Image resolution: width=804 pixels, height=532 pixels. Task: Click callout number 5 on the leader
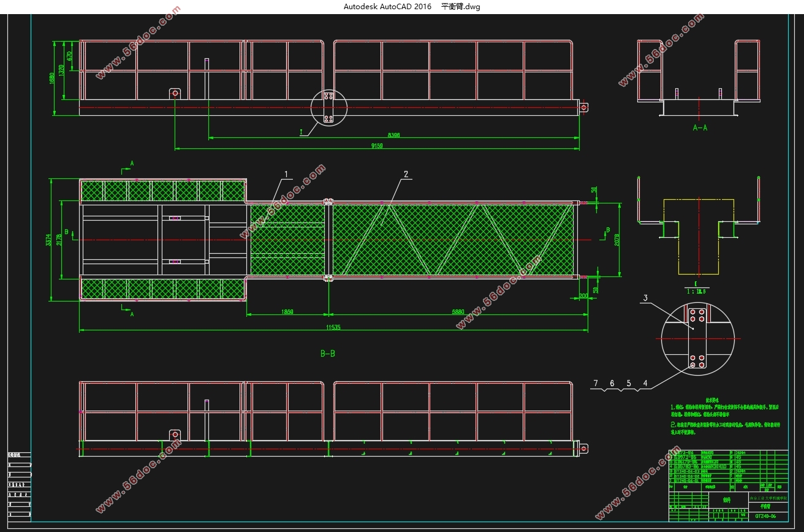pyautogui.click(x=628, y=383)
